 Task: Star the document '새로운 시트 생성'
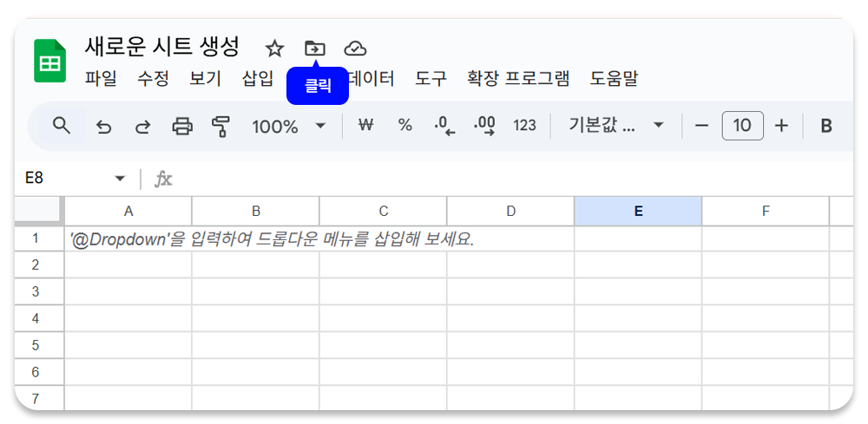pyautogui.click(x=274, y=49)
